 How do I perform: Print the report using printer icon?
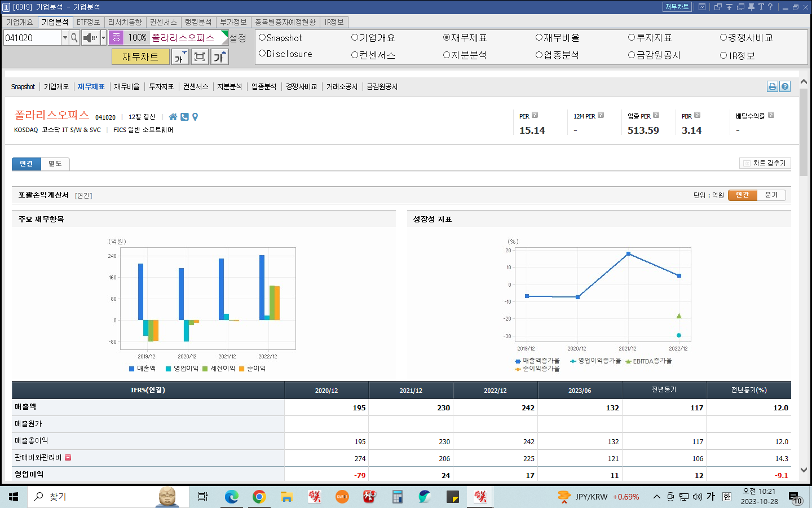[x=773, y=86]
